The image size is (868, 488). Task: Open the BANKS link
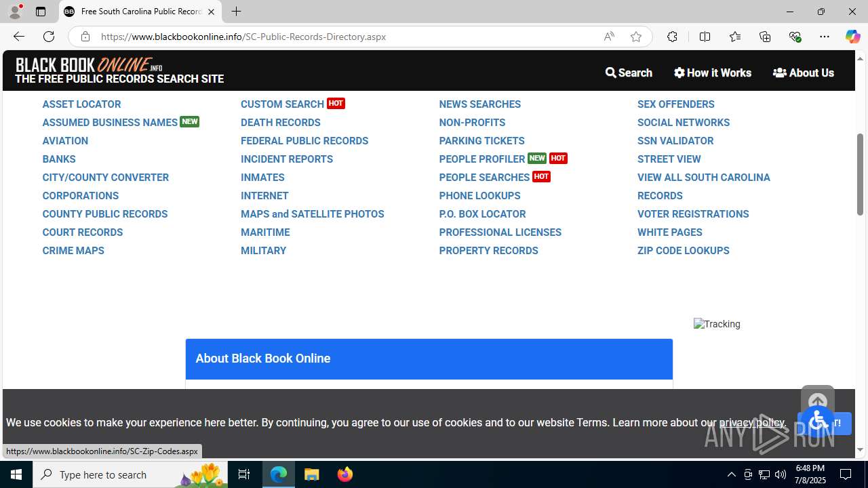tap(59, 159)
